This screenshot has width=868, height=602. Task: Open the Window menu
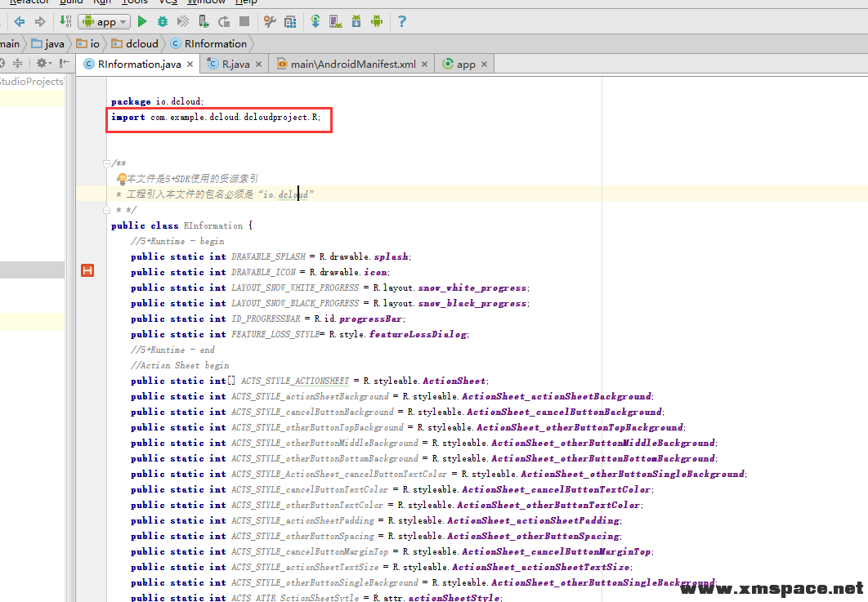tap(205, 2)
